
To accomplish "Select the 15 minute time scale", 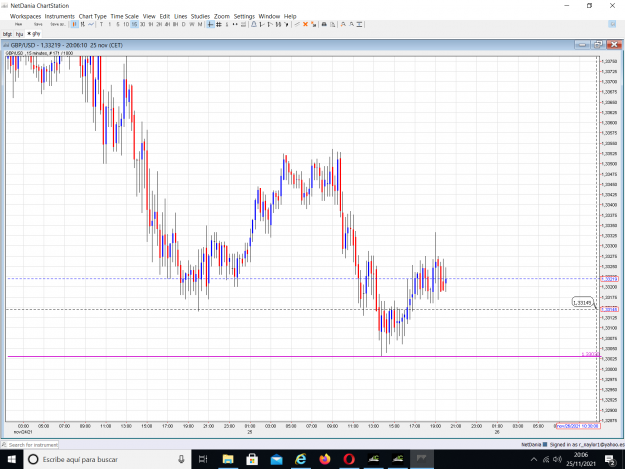I will [x=134, y=24].
